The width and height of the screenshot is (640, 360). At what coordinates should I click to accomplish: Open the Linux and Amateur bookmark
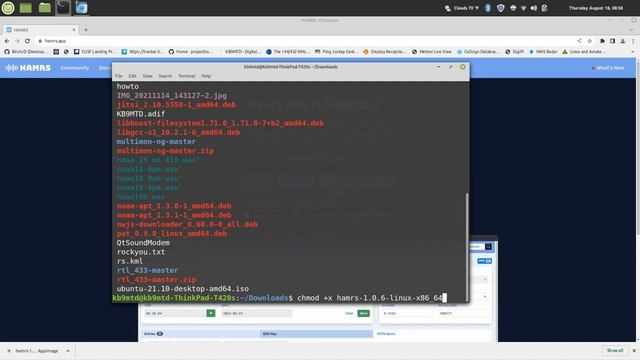(x=584, y=52)
